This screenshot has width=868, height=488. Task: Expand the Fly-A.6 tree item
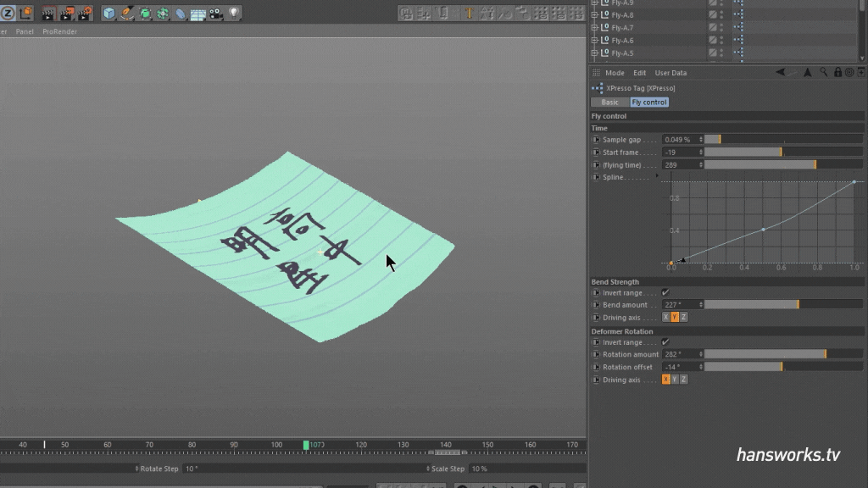click(x=594, y=40)
